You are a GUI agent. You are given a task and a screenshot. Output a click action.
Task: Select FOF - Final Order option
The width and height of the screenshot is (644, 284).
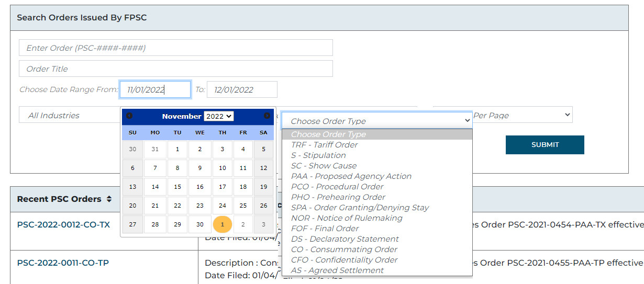click(325, 229)
